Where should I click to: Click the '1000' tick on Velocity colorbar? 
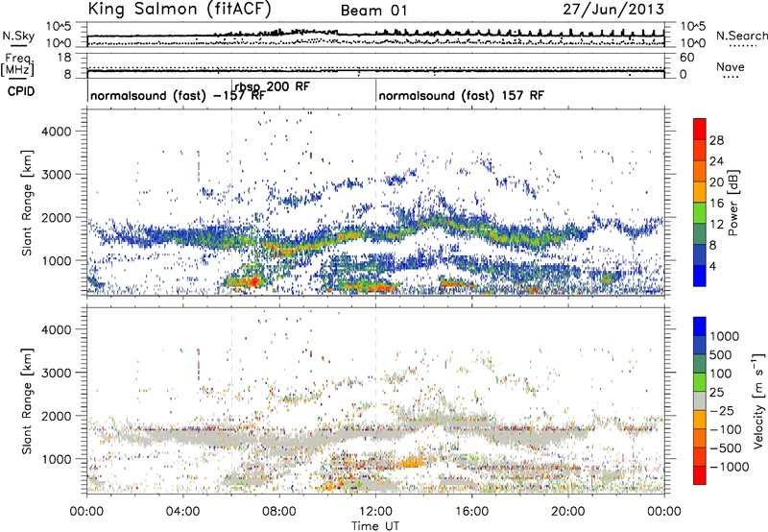[725, 336]
